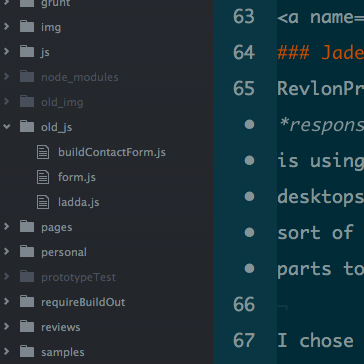Place cursor in '### Jade' heading text

(x=320, y=53)
